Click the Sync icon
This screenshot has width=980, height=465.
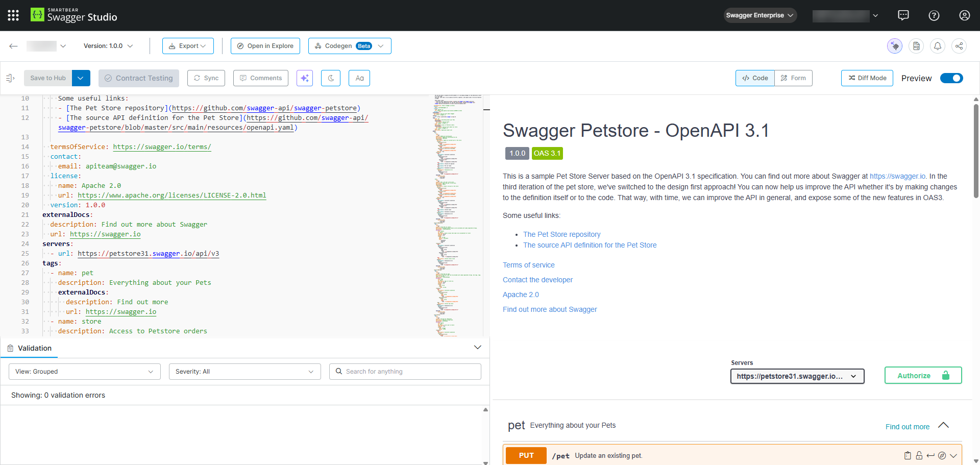[206, 78]
